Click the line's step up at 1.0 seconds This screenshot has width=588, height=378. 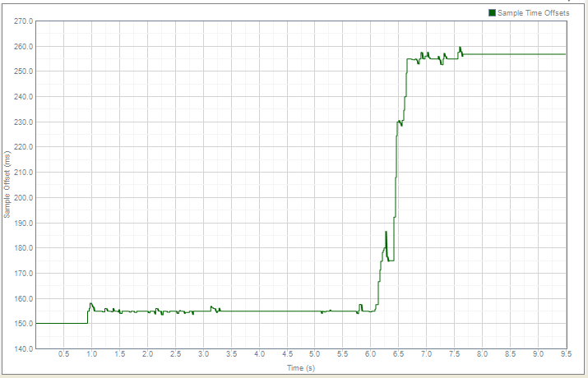tap(89, 314)
